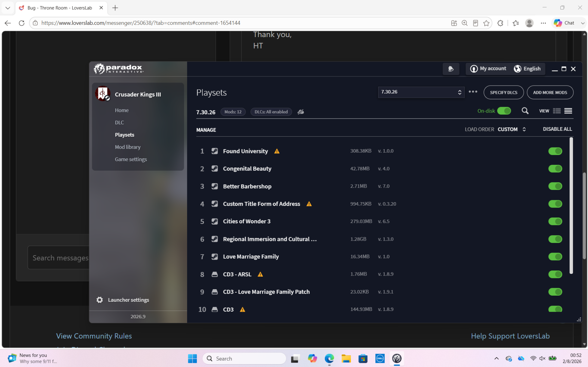Image resolution: width=588 pixels, height=367 pixels.
Task: Open the DLC section
Action: 119,123
